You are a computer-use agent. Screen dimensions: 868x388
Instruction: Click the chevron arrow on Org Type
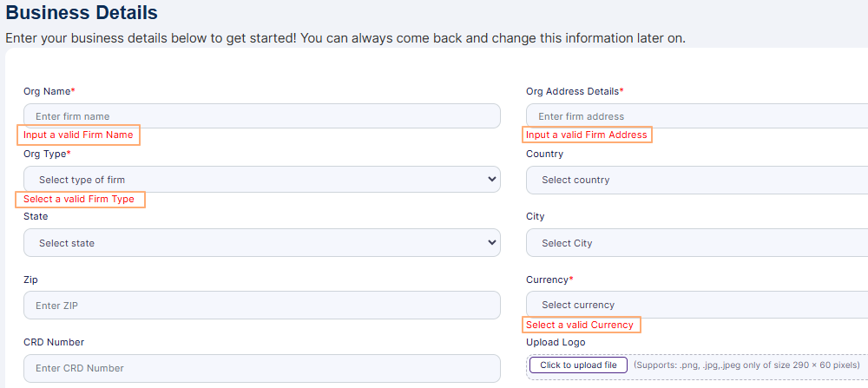coord(492,180)
